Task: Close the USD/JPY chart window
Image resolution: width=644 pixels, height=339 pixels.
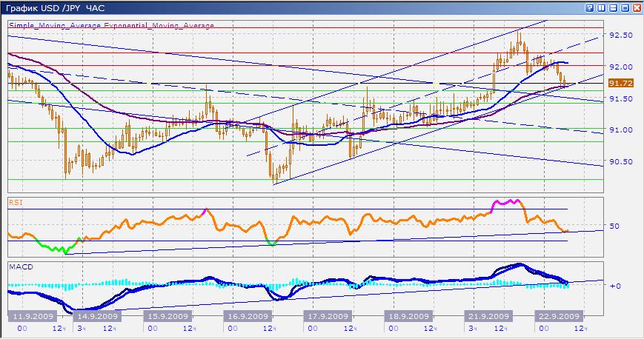Action: 636,7
